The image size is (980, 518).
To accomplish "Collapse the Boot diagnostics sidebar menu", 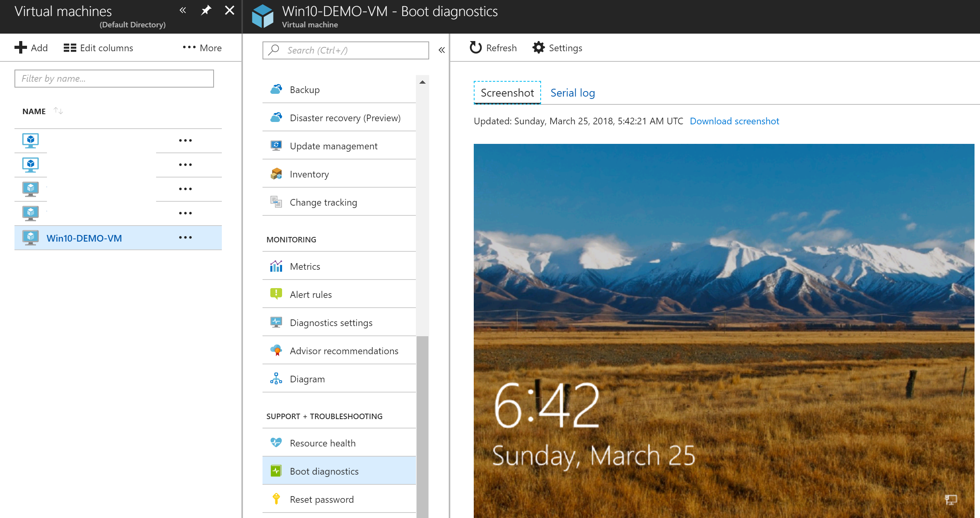I will point(442,50).
